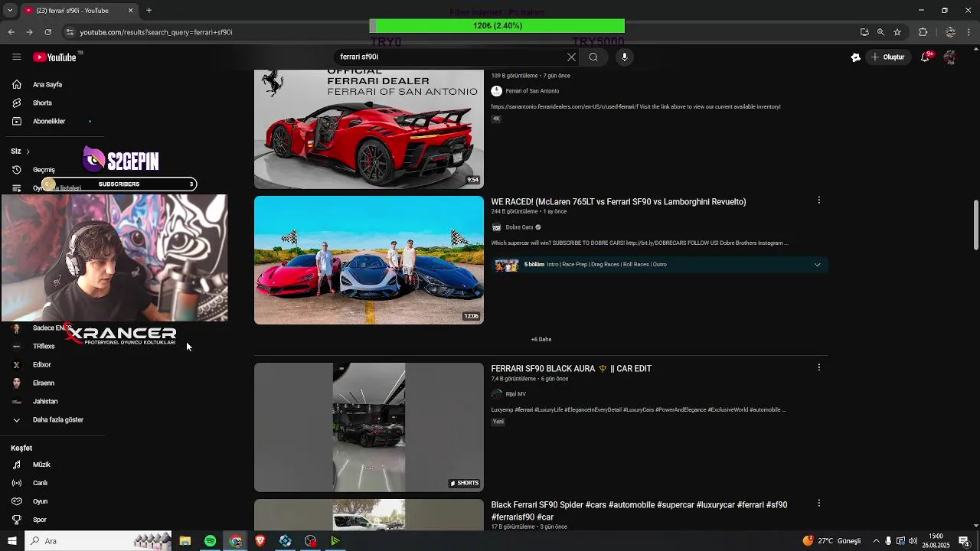980x551 pixels.
Task: Bookmark this page with the star
Action: tap(897, 32)
